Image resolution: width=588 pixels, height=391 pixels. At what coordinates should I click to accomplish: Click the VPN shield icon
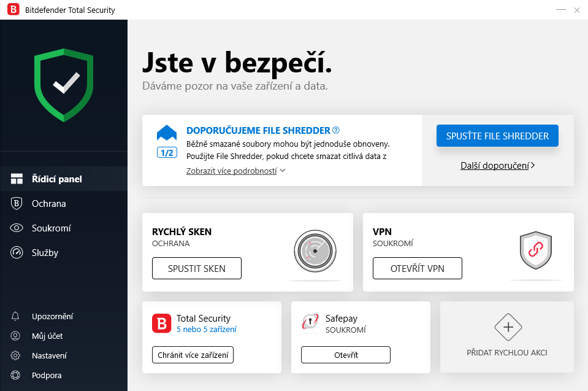point(535,251)
